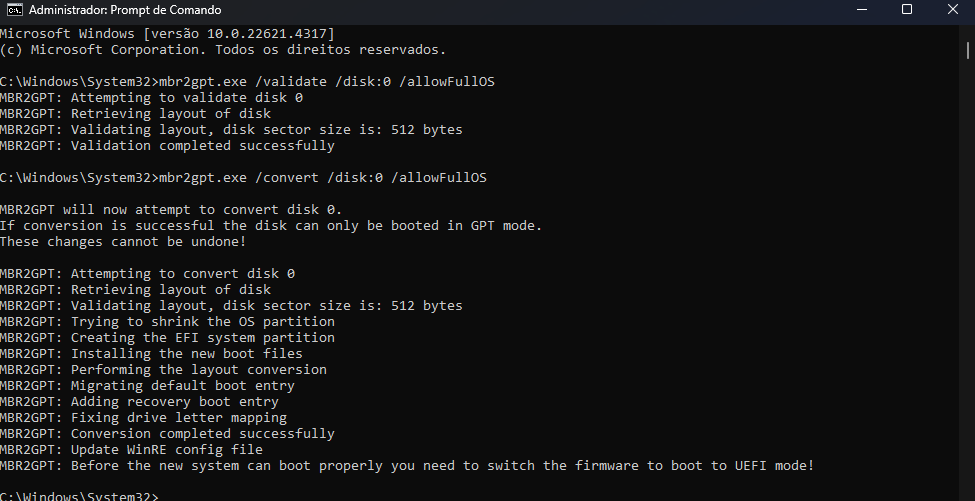Click the Microsoft Windows version text line

pyautogui.click(x=167, y=34)
